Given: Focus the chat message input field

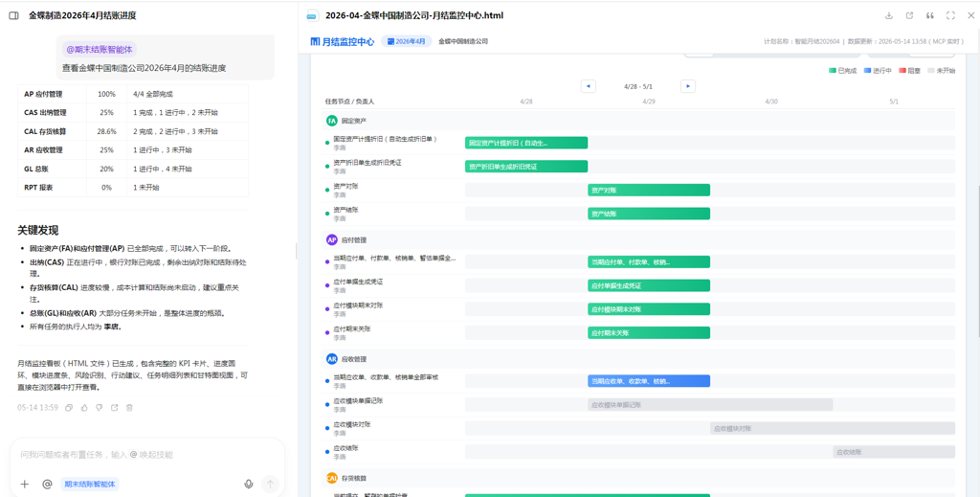Looking at the screenshot, I should (x=146, y=455).
